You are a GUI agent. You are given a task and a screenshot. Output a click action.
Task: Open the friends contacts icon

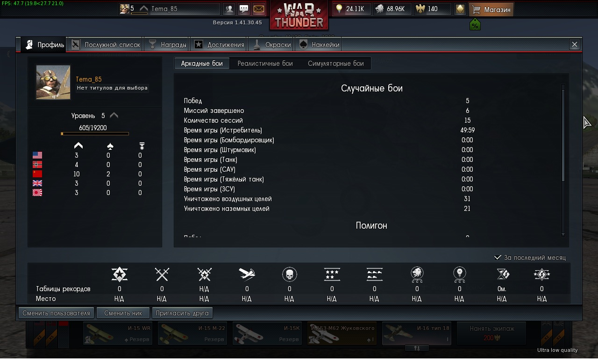point(228,9)
